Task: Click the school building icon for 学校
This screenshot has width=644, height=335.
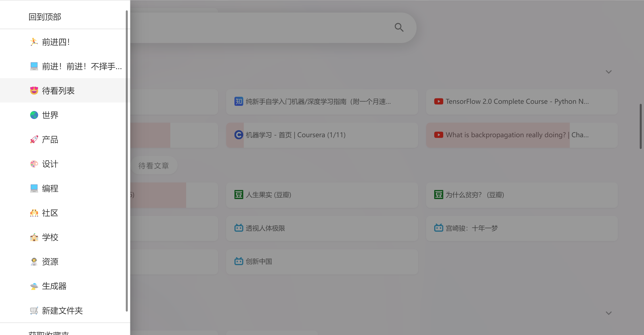Action: click(34, 237)
